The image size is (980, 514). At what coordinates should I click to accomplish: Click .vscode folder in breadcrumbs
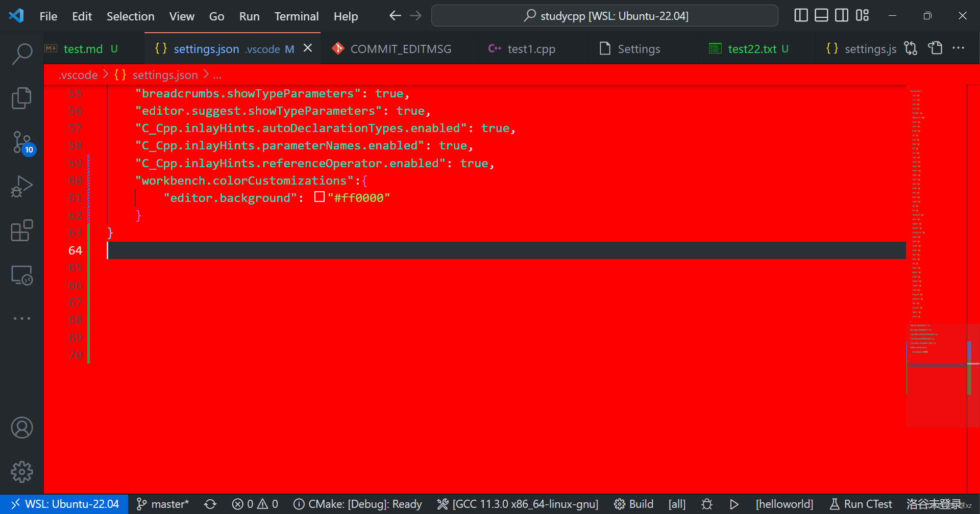pos(78,75)
